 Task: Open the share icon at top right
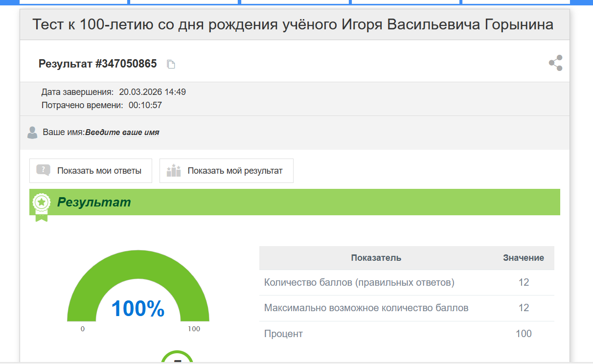(555, 63)
